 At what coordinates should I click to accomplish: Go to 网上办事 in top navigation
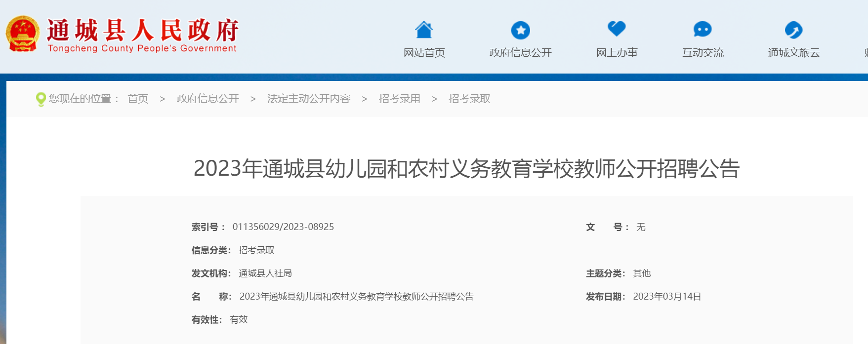pyautogui.click(x=617, y=53)
